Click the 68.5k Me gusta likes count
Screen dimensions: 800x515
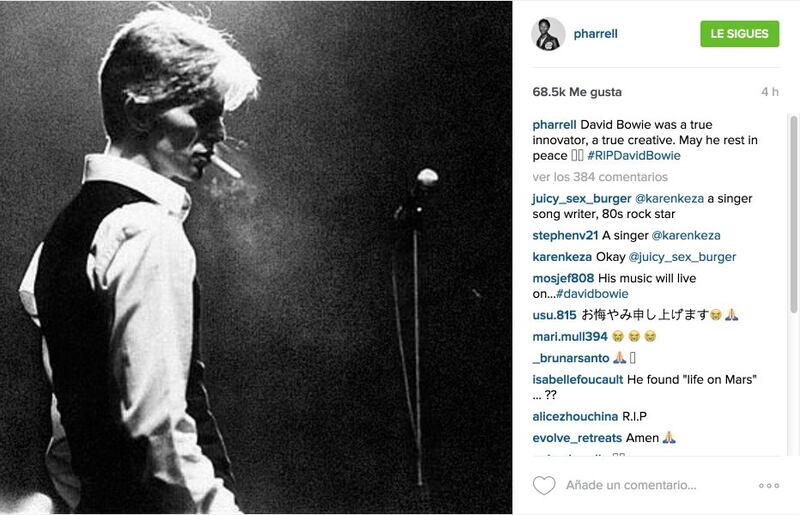(x=577, y=92)
